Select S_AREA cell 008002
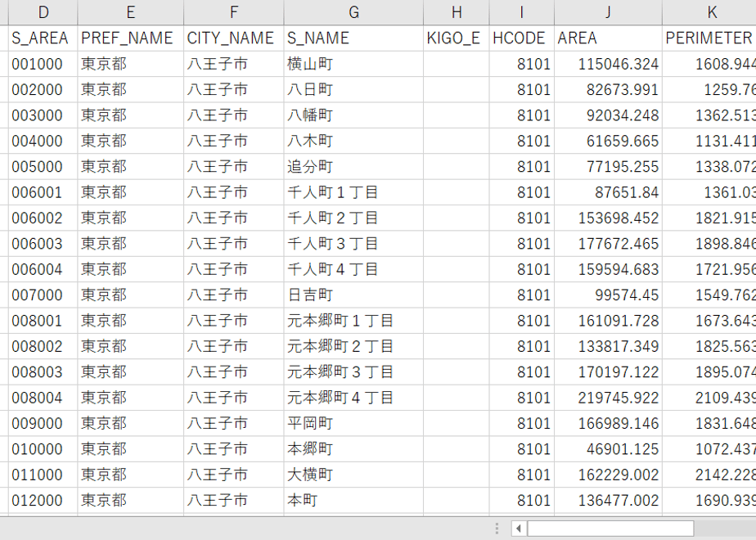Screen dimensions: 756x540 [43, 346]
